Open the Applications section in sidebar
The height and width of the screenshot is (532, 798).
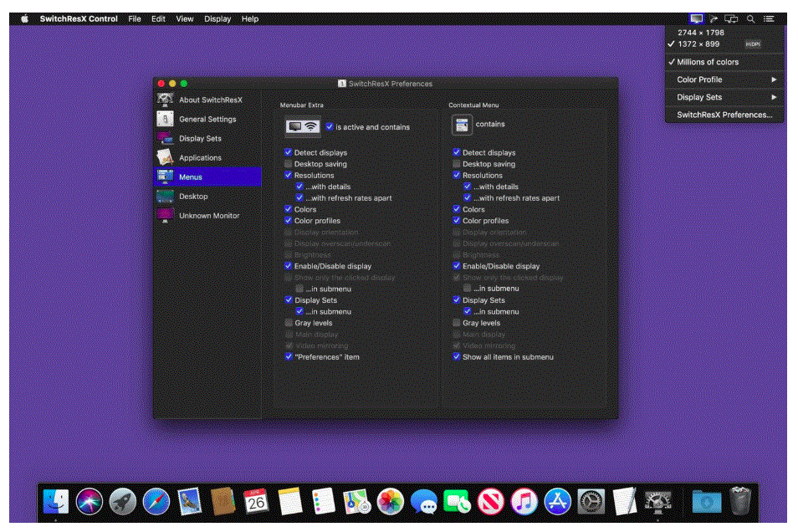pyautogui.click(x=207, y=158)
